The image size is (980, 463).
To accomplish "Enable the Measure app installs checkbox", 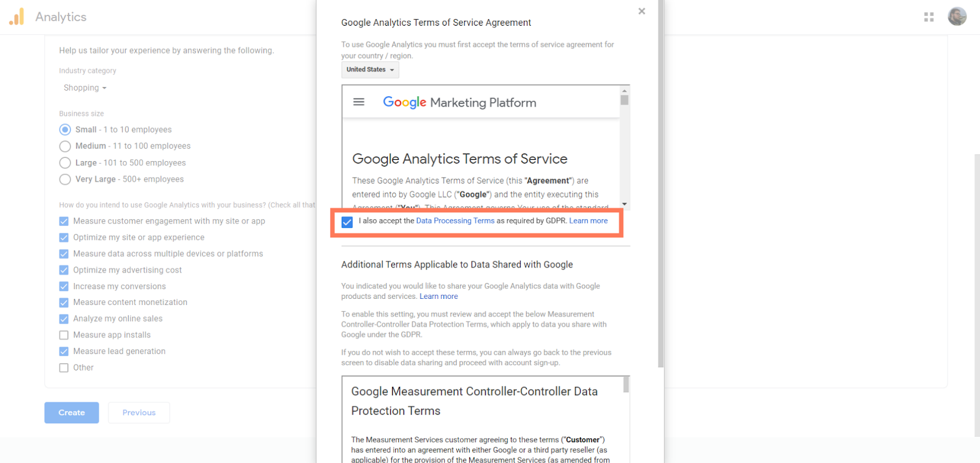I will click(64, 335).
